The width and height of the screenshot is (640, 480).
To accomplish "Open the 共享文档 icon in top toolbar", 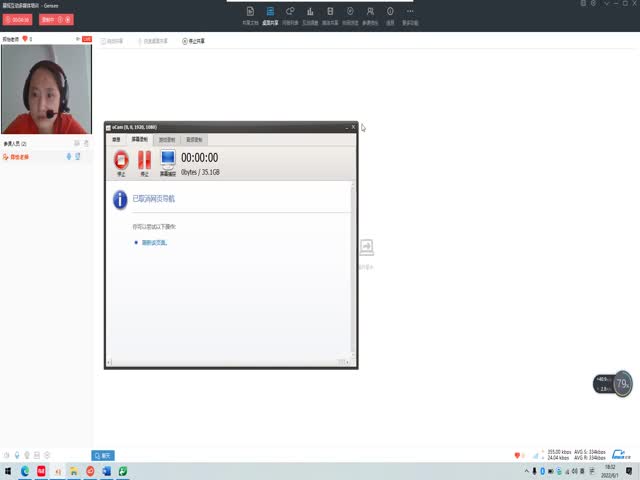I will click(250, 13).
